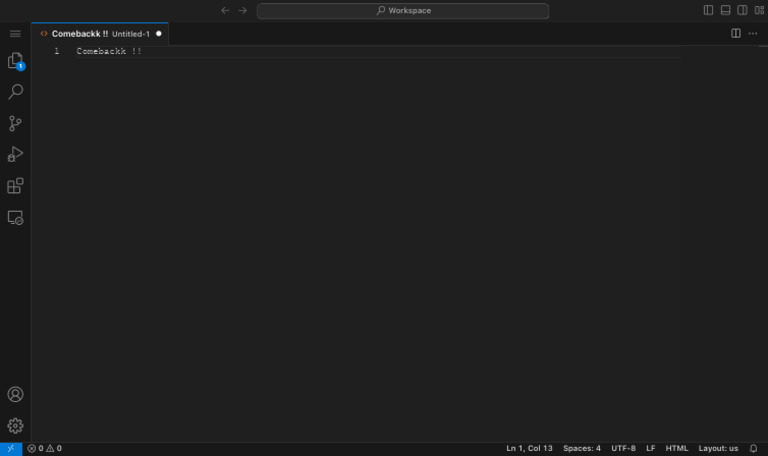The image size is (768, 456).
Task: Click line 1 text Comebackk !!
Action: (109, 51)
